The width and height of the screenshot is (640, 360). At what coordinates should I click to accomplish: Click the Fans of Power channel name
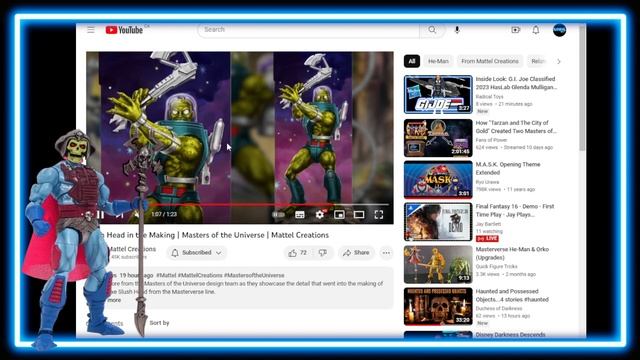click(x=491, y=140)
